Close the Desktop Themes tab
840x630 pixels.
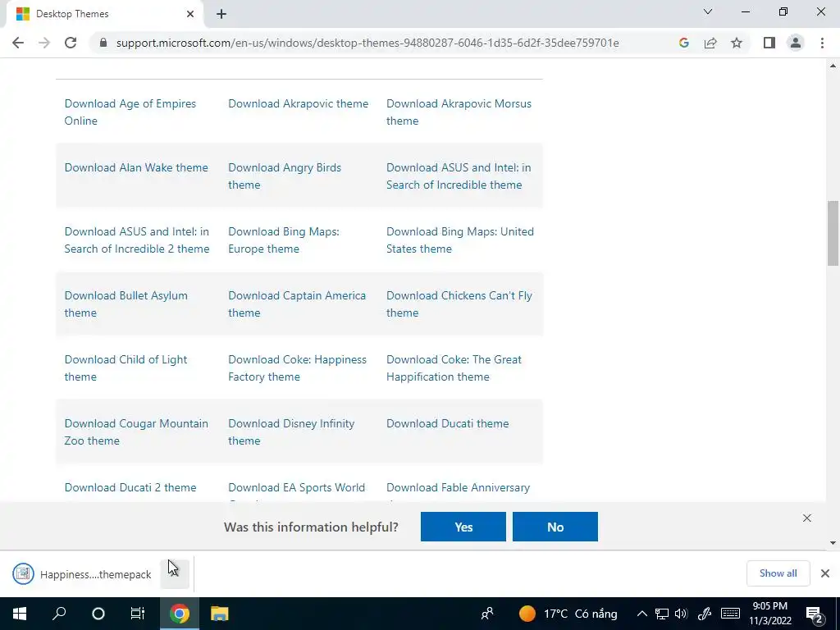190,14
